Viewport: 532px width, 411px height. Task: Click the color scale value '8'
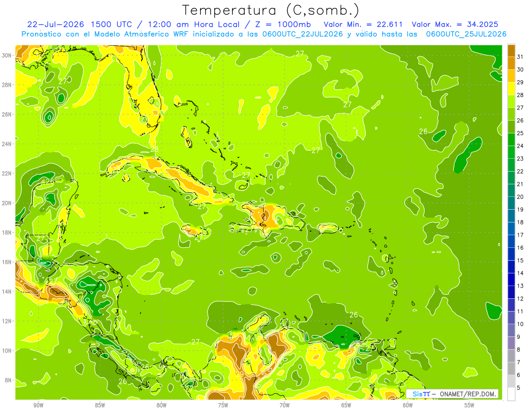519,350
